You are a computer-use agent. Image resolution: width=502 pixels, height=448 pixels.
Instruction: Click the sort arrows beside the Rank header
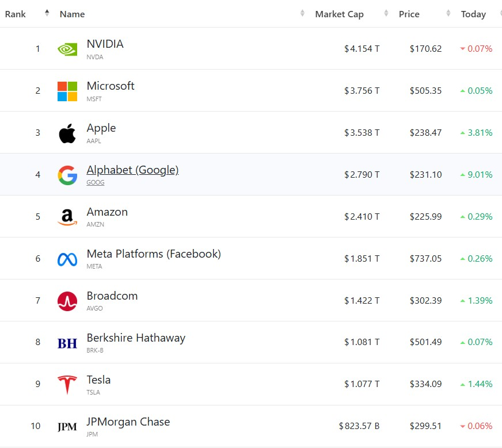pos(47,13)
